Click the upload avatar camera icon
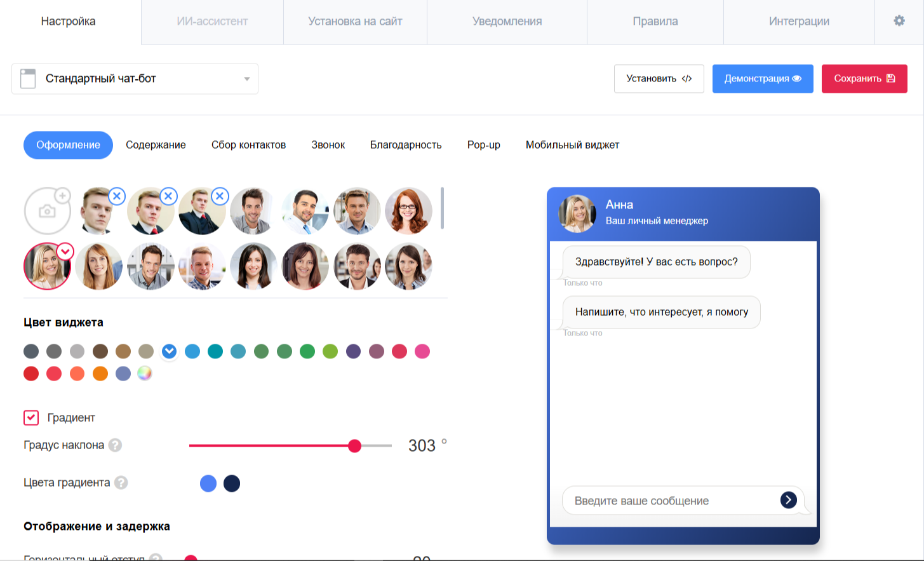 coord(48,211)
